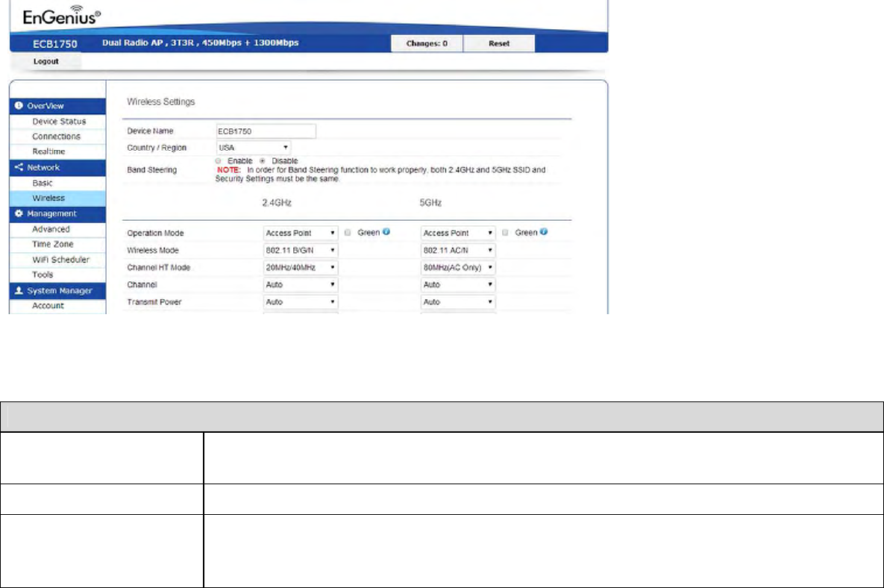Click the 5GHz column heading

[430, 203]
